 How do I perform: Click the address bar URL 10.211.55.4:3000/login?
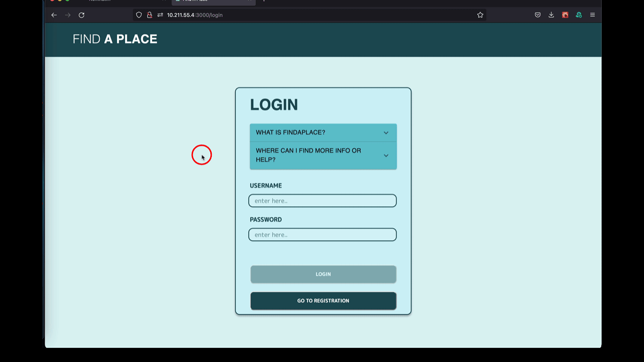click(195, 15)
